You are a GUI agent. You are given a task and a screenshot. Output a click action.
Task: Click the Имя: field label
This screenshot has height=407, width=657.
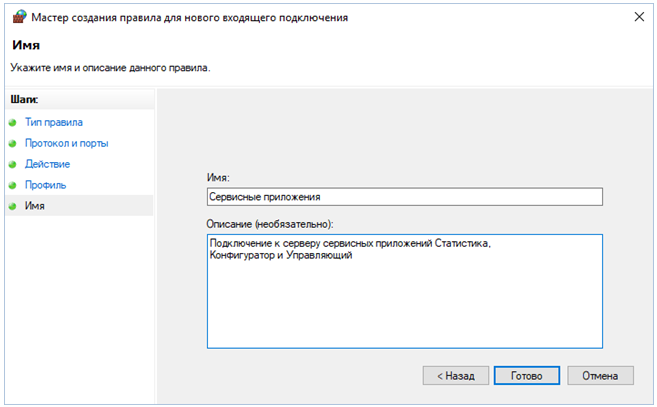click(218, 177)
